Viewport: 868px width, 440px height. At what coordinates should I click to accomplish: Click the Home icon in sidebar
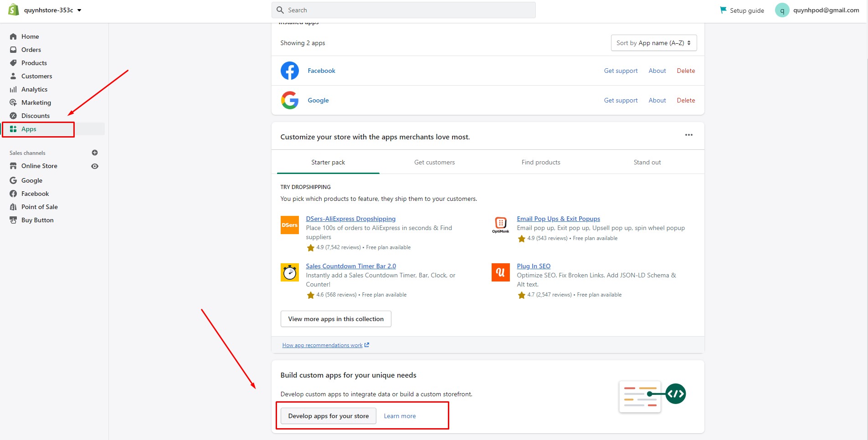(x=13, y=36)
